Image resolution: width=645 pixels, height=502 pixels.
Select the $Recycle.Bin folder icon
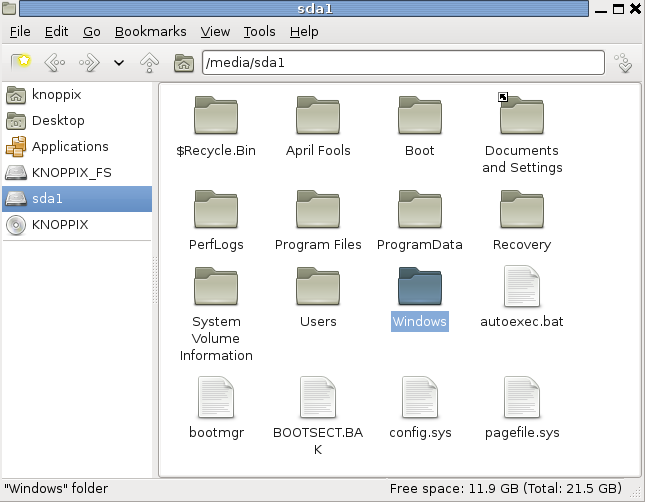pos(216,116)
